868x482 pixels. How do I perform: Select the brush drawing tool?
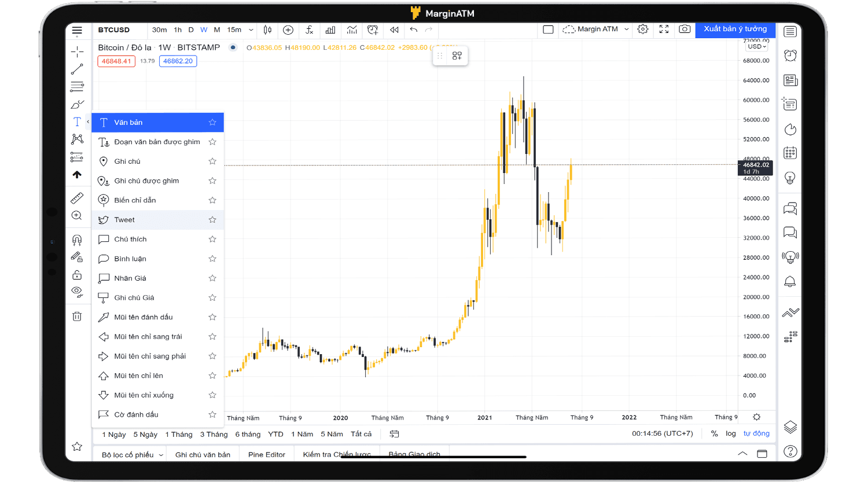(x=77, y=104)
